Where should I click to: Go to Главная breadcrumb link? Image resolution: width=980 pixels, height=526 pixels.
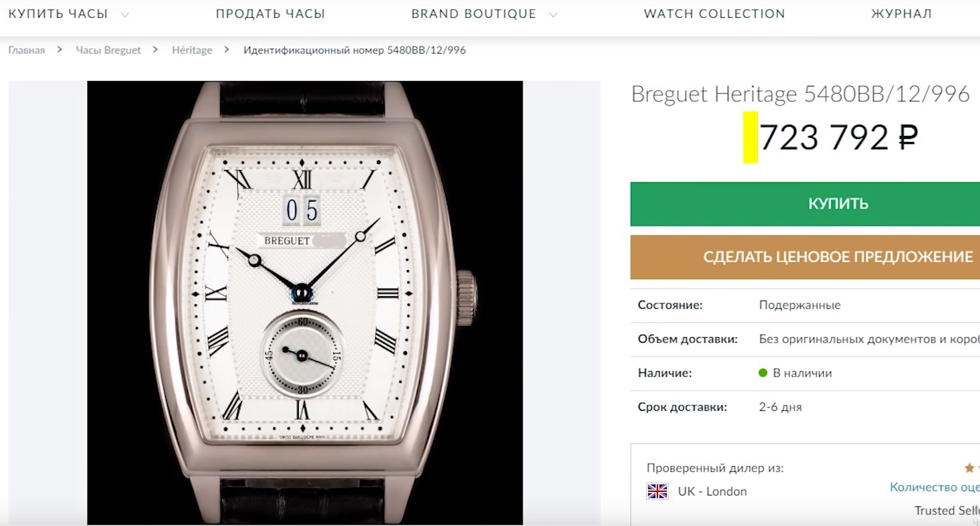pos(26,50)
